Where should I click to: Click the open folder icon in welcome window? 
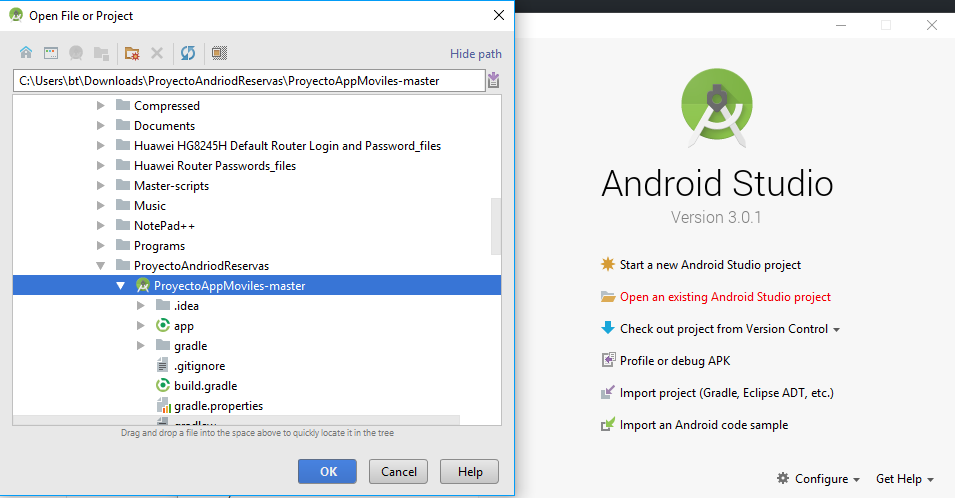click(608, 296)
